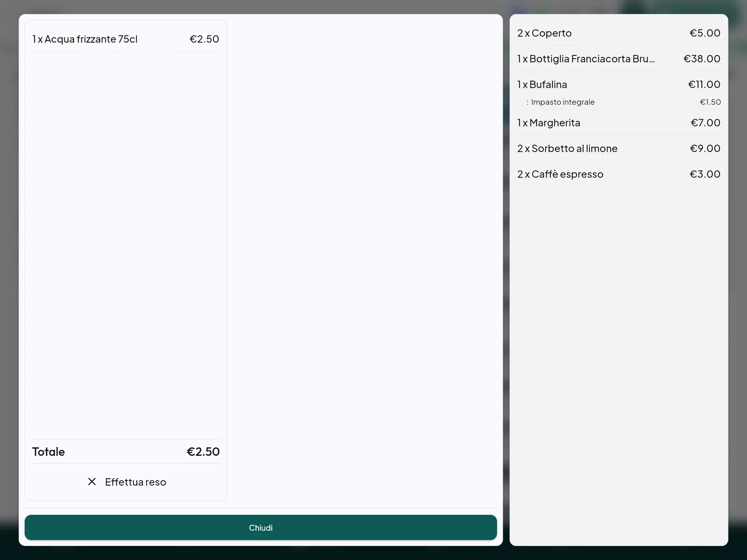Close the dialog with the Chiudi button
747x560 pixels.
point(261,527)
